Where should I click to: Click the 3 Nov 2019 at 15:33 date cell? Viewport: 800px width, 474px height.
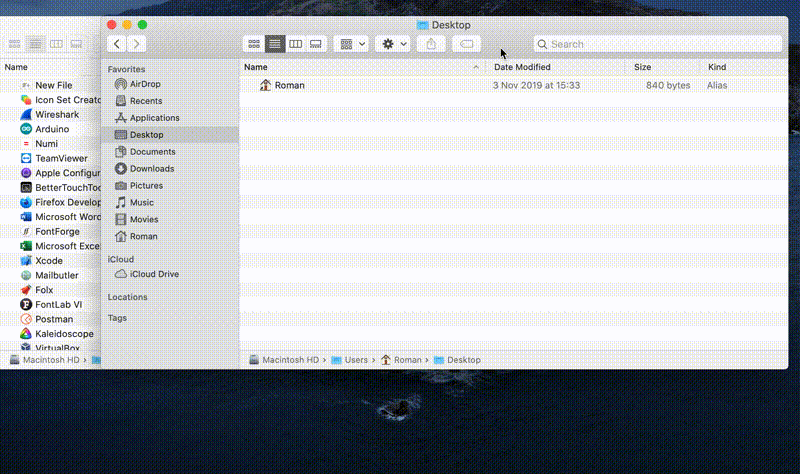(x=536, y=85)
